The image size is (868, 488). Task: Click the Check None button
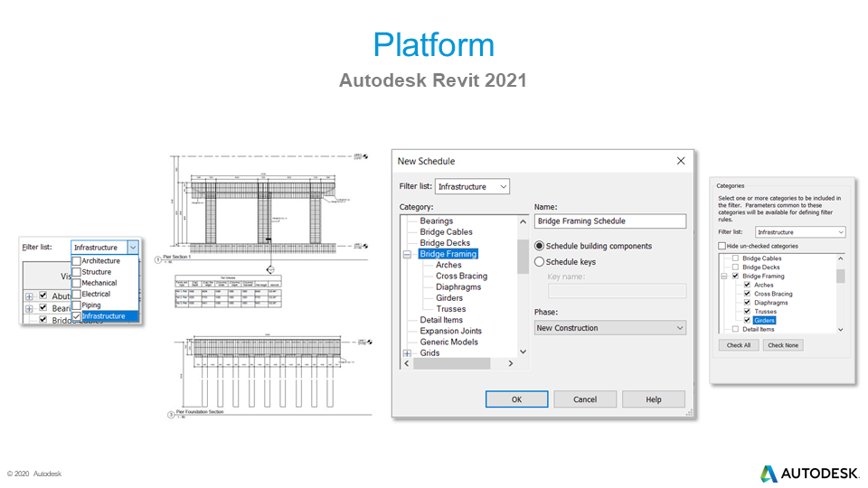click(x=782, y=345)
